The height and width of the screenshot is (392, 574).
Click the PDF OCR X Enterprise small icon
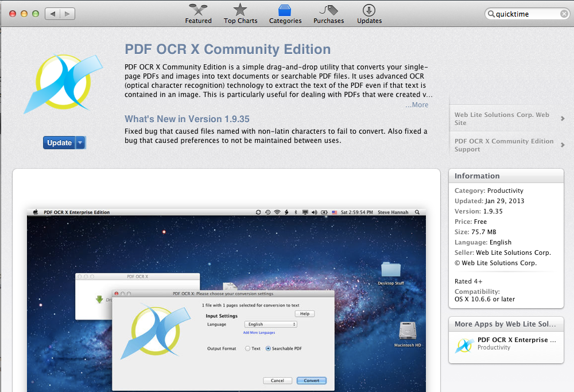point(464,345)
